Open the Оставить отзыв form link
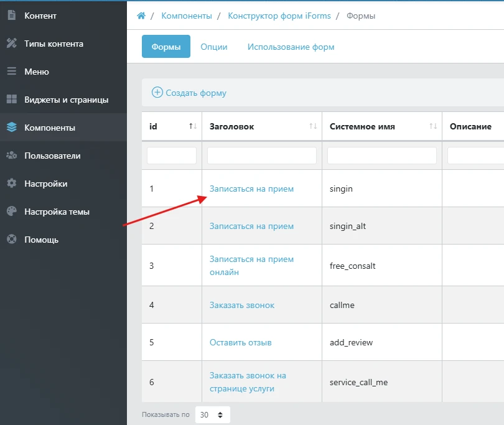This screenshot has height=425, width=504. 241,342
